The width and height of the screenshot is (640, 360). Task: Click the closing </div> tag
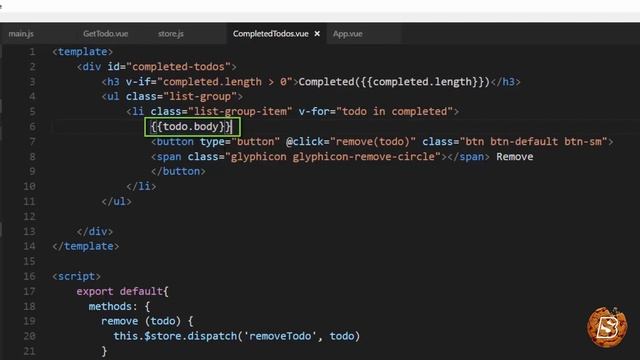[x=95, y=231]
